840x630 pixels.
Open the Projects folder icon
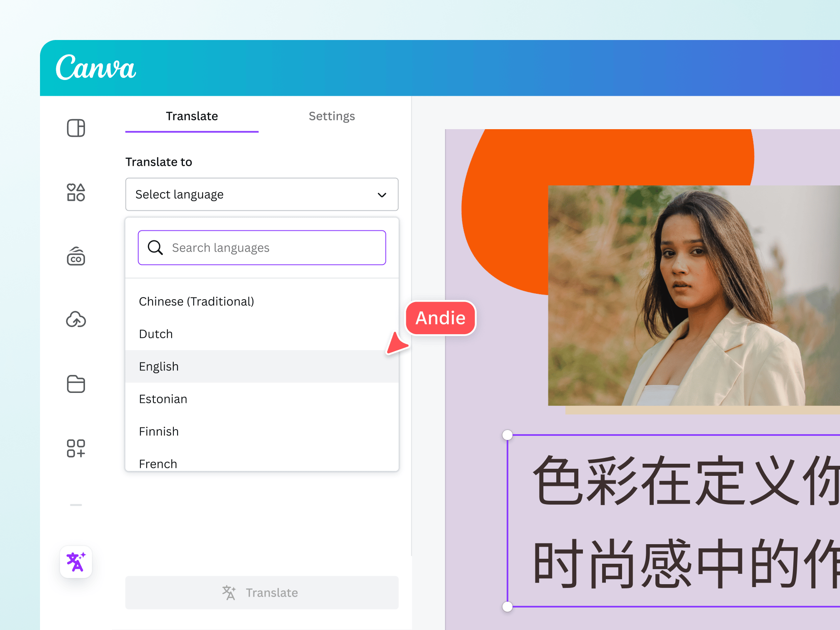pos(75,384)
